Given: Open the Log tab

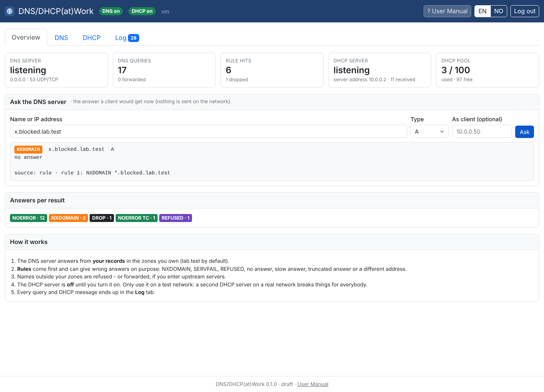Looking at the screenshot, I should [x=127, y=38].
